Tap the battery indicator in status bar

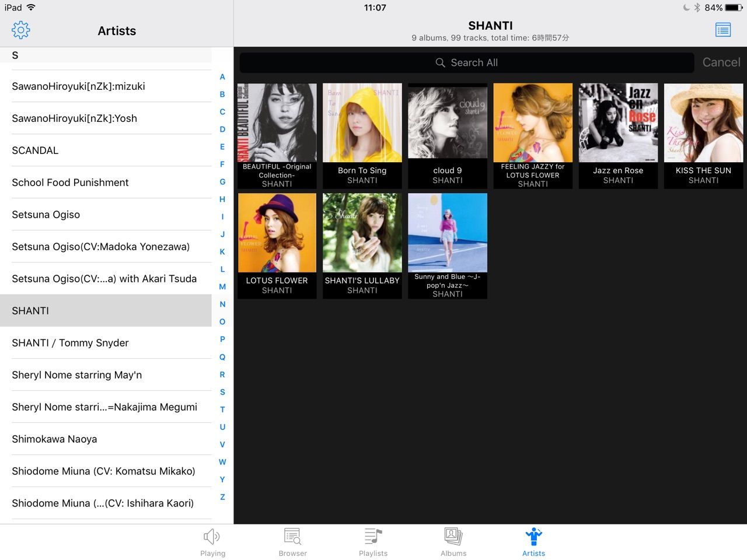(x=734, y=8)
